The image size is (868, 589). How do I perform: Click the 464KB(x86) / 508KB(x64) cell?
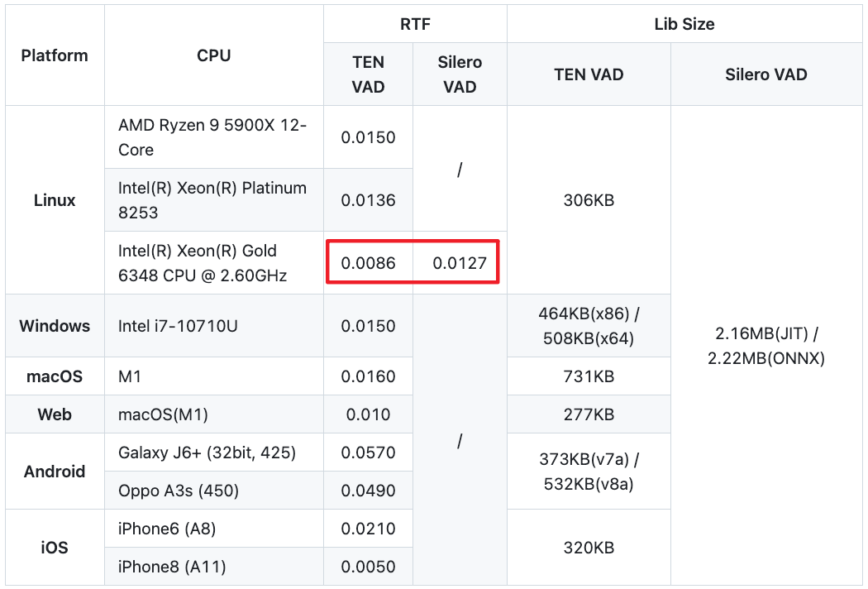pos(588,326)
